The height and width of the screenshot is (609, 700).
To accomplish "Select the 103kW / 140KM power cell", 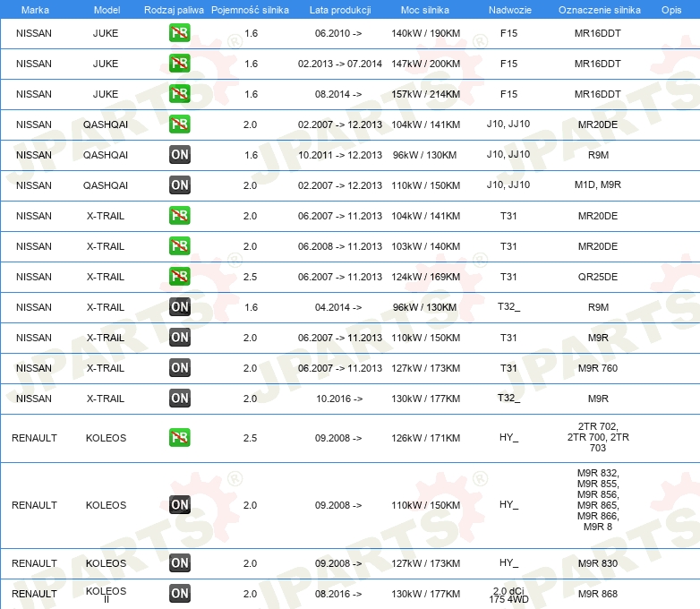I will 425,246.
